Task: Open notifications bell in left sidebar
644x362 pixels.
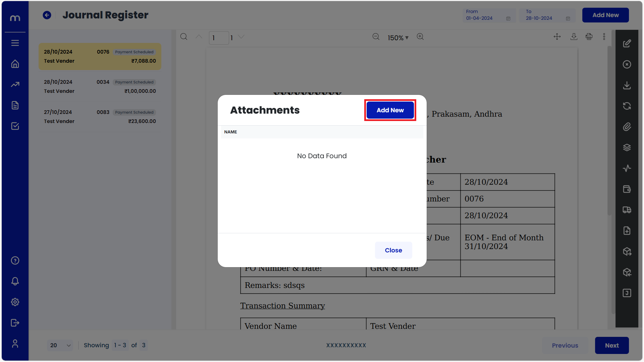Action: point(15,281)
